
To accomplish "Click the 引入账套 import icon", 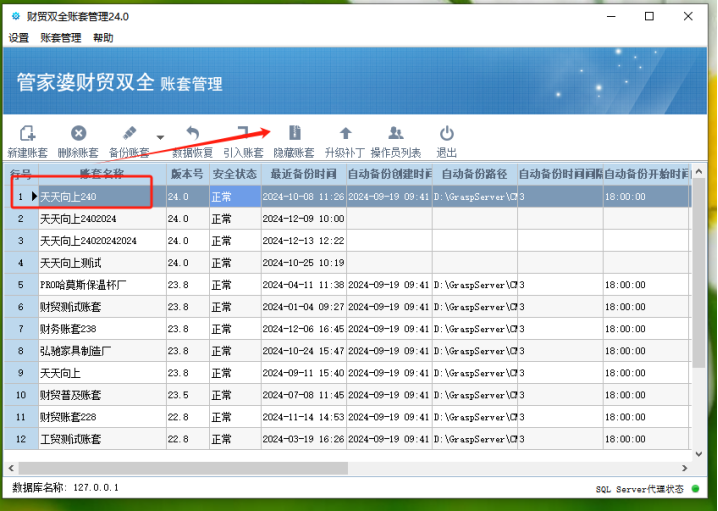I will [x=243, y=133].
